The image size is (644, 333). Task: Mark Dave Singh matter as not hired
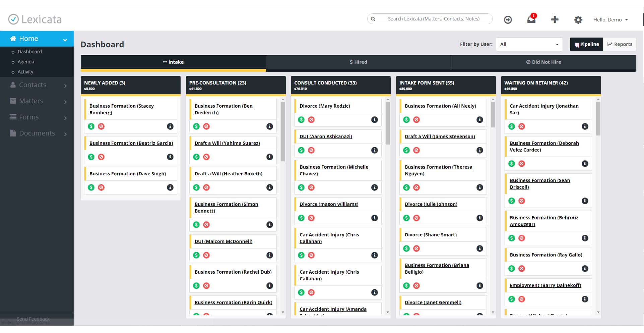[x=101, y=187]
